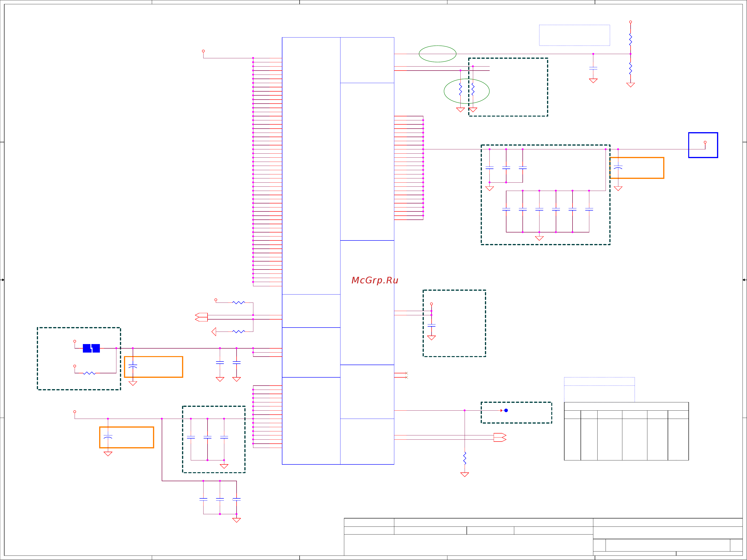
Task: Click the solid blue test point dot
Action: [506, 410]
